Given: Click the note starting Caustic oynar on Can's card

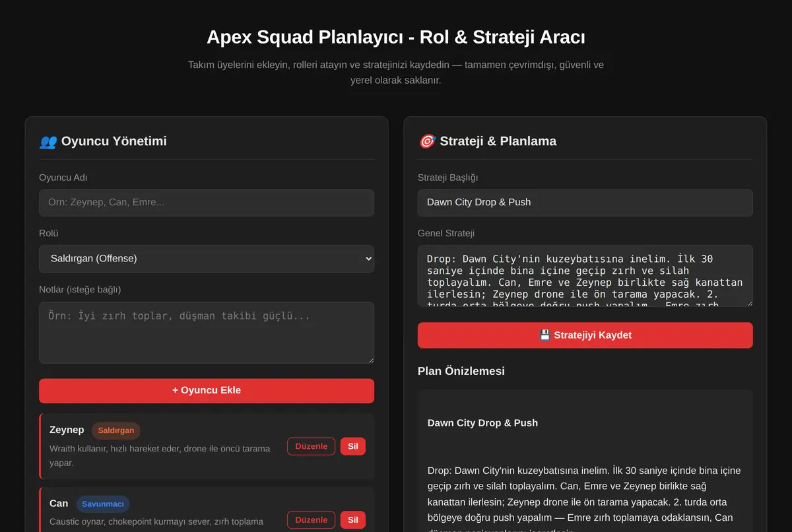Looking at the screenshot, I should [x=156, y=522].
